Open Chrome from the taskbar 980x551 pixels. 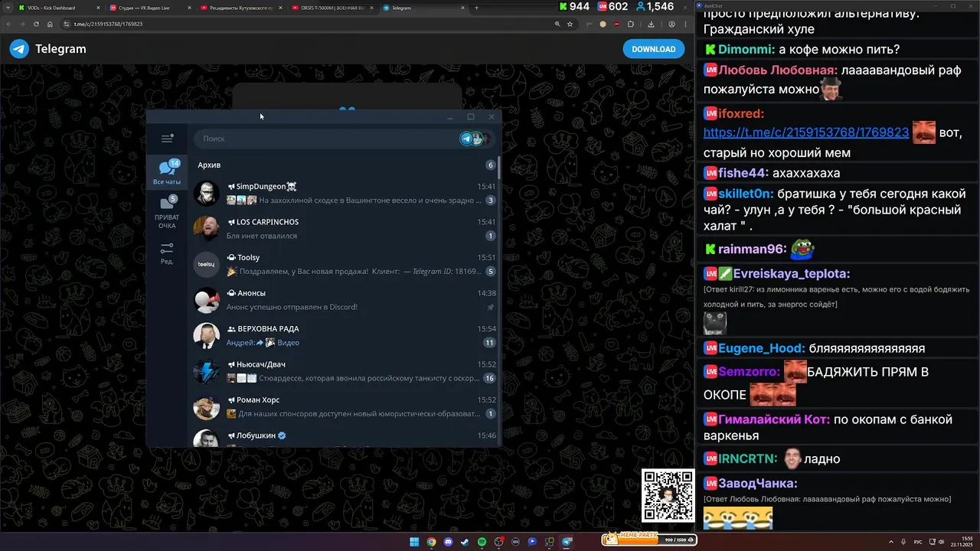(431, 542)
